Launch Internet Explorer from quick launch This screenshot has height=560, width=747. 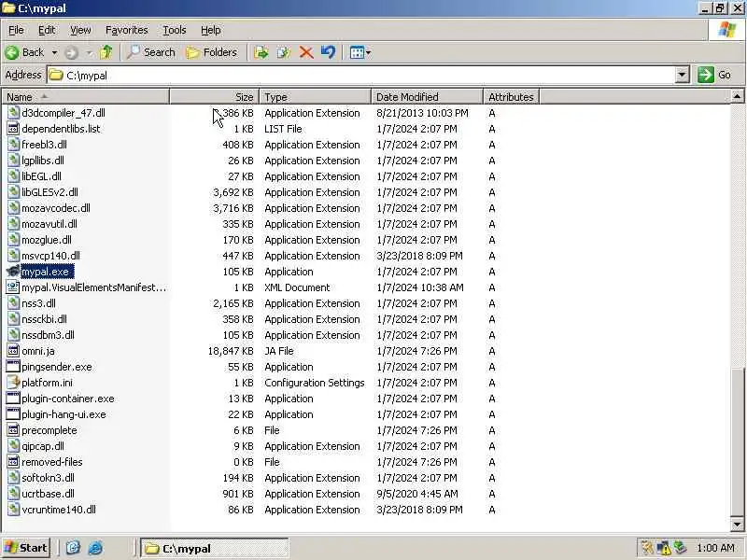[95, 548]
